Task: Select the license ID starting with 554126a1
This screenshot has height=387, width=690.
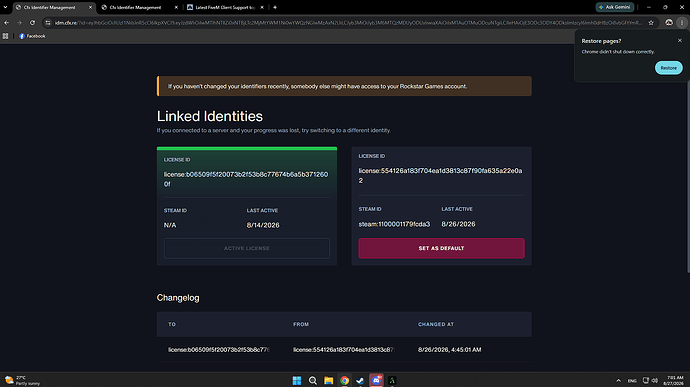Action: point(440,176)
